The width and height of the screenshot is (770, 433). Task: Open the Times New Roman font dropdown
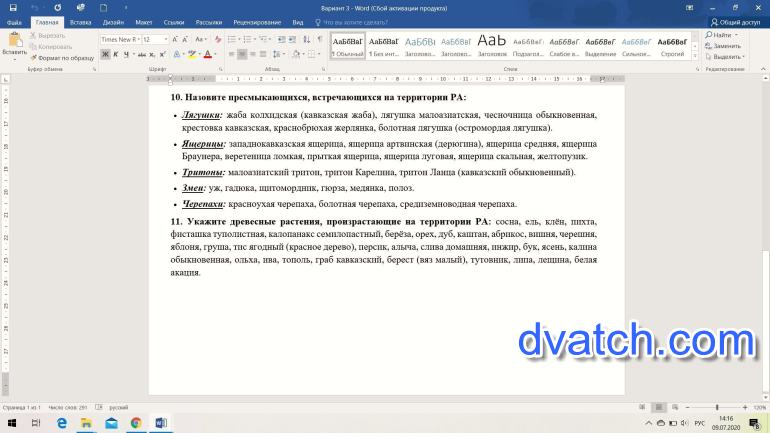click(119, 39)
